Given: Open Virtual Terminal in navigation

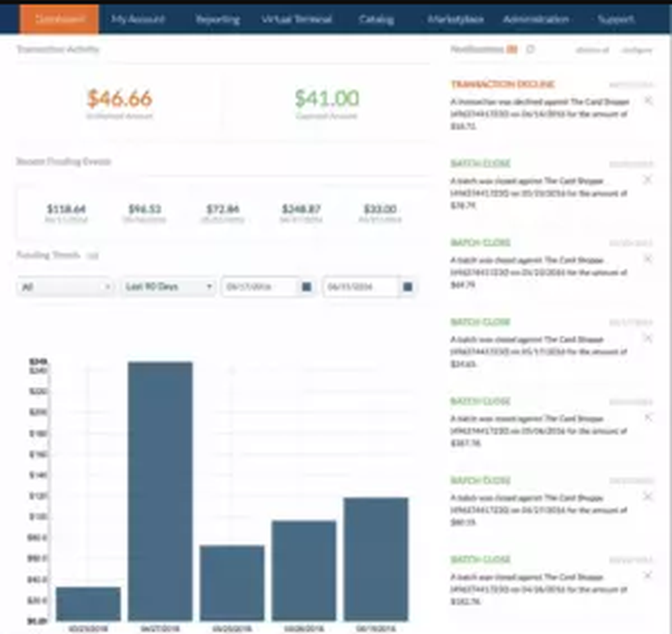Looking at the screenshot, I should coord(296,19).
